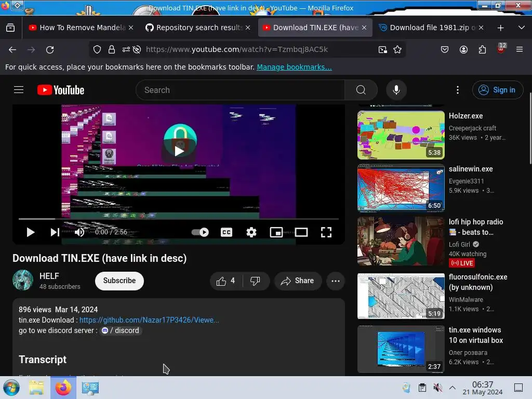Open Firefox account icon
532x399 pixels.
[x=463, y=49]
